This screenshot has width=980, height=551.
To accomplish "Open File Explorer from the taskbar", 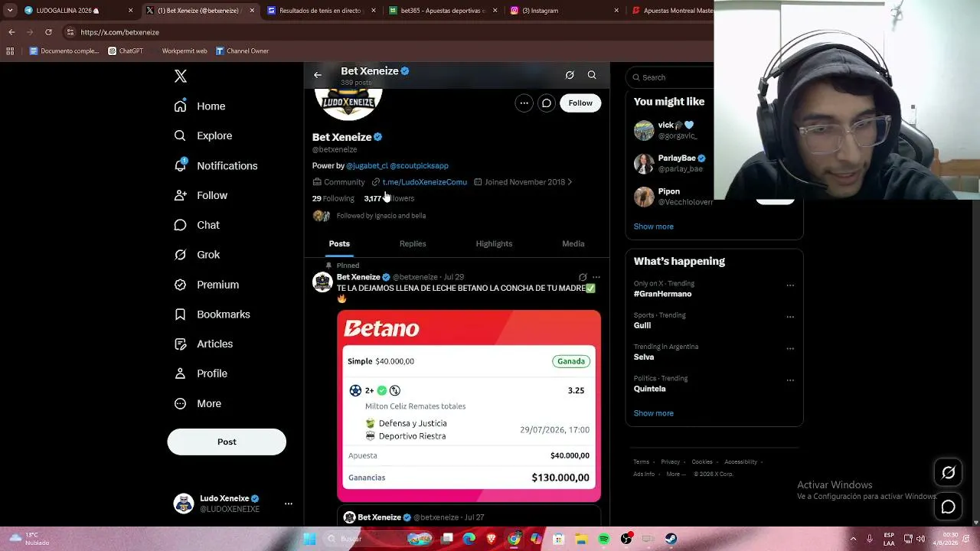I will click(581, 539).
